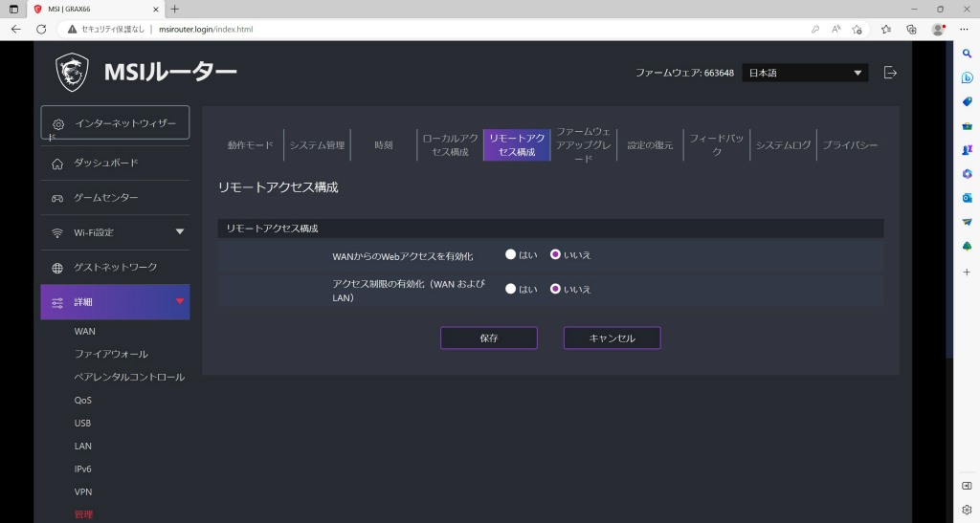This screenshot has width=980, height=523.
Task: Open LAN settings in sidebar
Action: pyautogui.click(x=82, y=447)
